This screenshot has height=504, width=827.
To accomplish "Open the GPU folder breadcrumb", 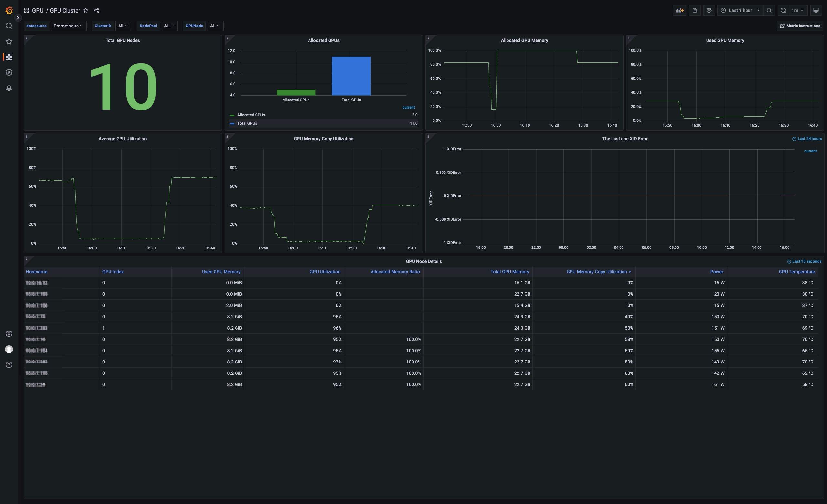I will click(x=37, y=10).
